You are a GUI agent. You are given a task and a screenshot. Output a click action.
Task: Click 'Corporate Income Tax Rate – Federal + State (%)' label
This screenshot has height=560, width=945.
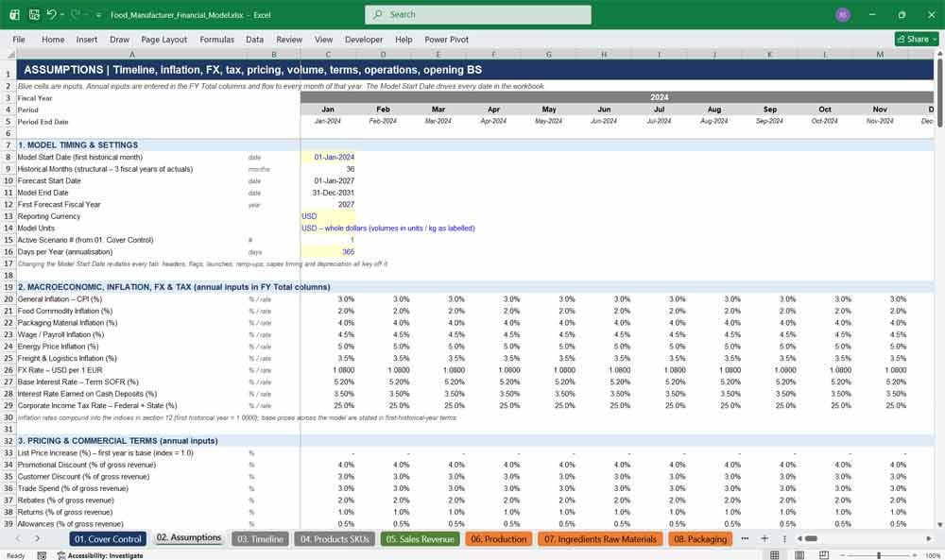(x=97, y=406)
